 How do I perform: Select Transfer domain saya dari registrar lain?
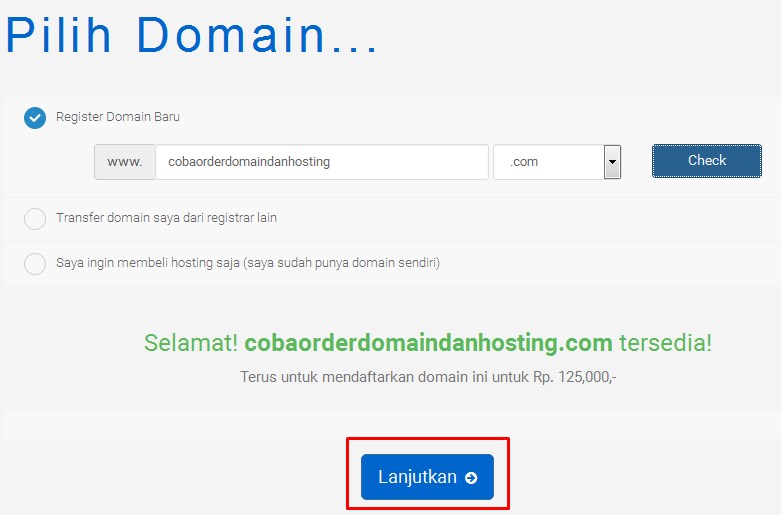[x=35, y=219]
